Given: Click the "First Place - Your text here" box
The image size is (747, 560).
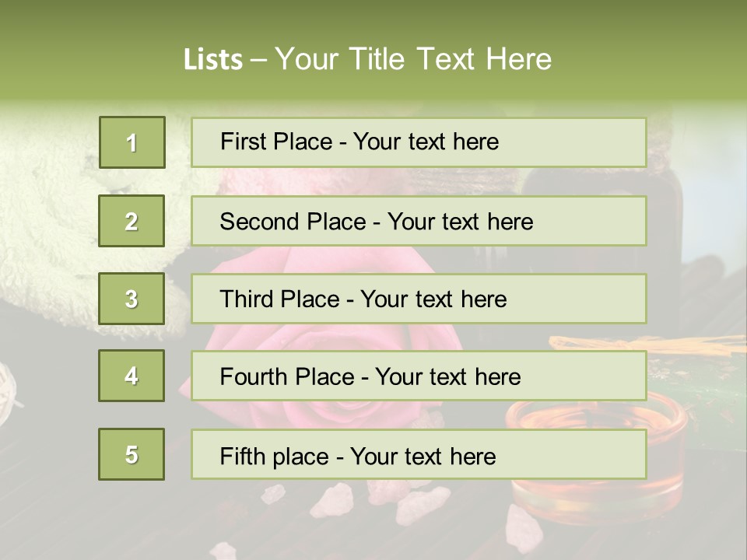Looking at the screenshot, I should coord(419,142).
